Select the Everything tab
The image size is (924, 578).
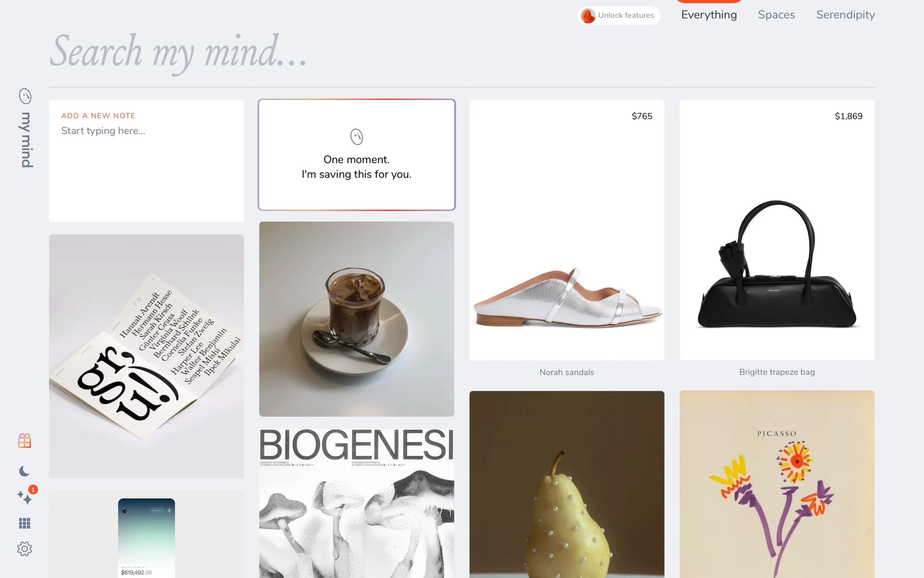[x=709, y=15]
